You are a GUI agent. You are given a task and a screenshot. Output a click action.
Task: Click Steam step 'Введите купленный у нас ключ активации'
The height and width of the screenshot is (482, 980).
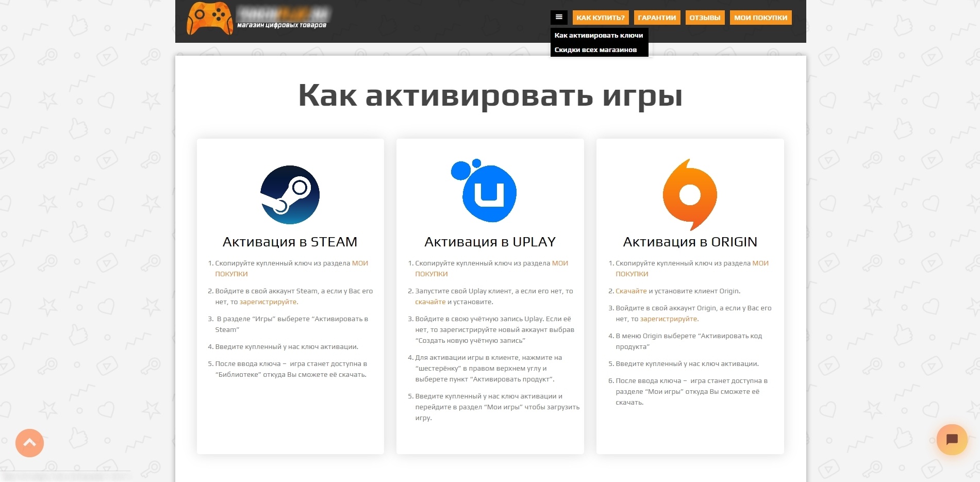[287, 347]
